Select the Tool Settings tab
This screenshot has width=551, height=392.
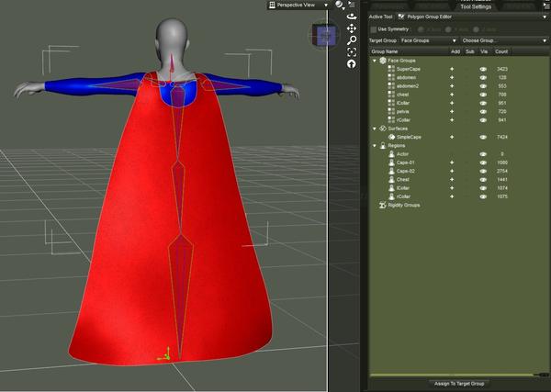476,6
